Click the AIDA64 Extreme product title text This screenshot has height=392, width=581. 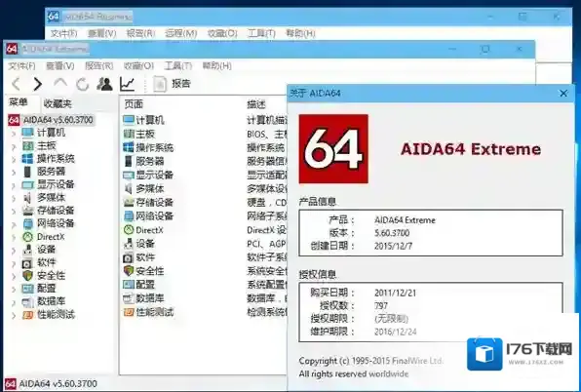point(471,149)
